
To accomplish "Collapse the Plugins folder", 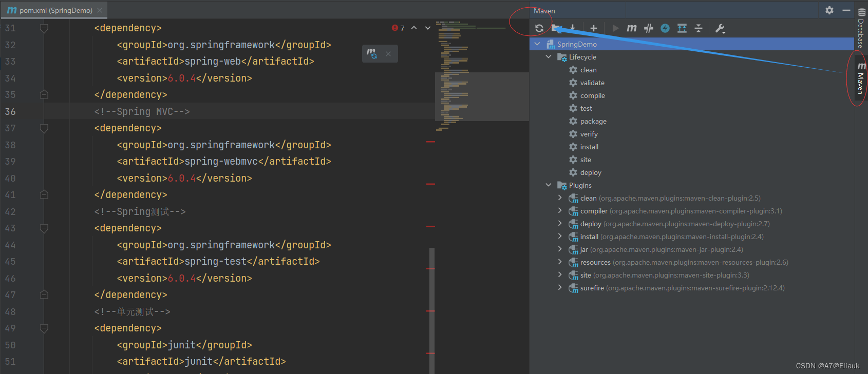I will (549, 185).
